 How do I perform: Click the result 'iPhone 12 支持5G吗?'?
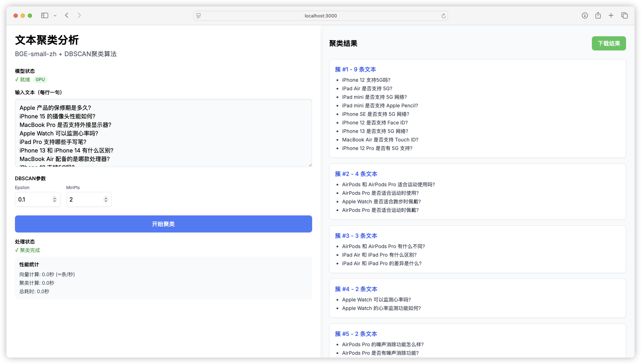pos(366,80)
